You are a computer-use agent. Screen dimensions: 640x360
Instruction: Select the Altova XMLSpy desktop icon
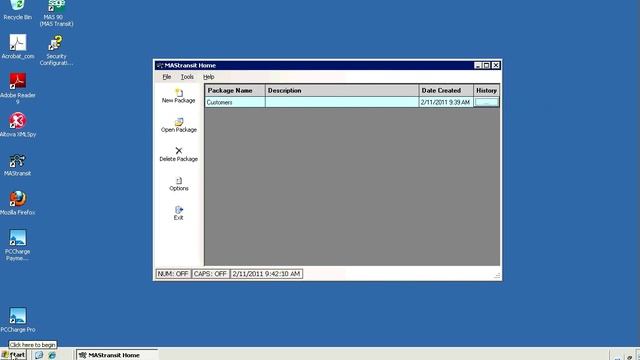click(x=18, y=125)
